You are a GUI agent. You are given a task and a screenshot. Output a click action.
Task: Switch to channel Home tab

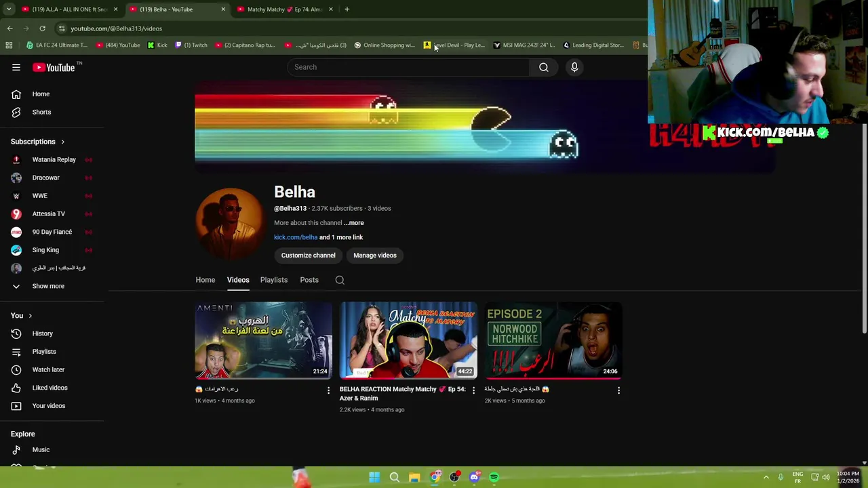[205, 280]
